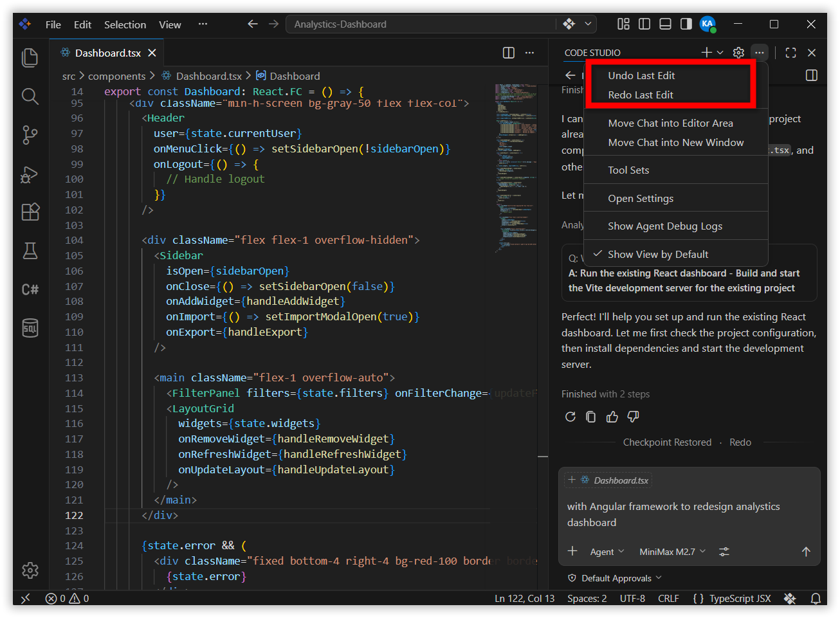Split the Dashboard.tsx editor
This screenshot has height=618, width=840.
tap(509, 53)
